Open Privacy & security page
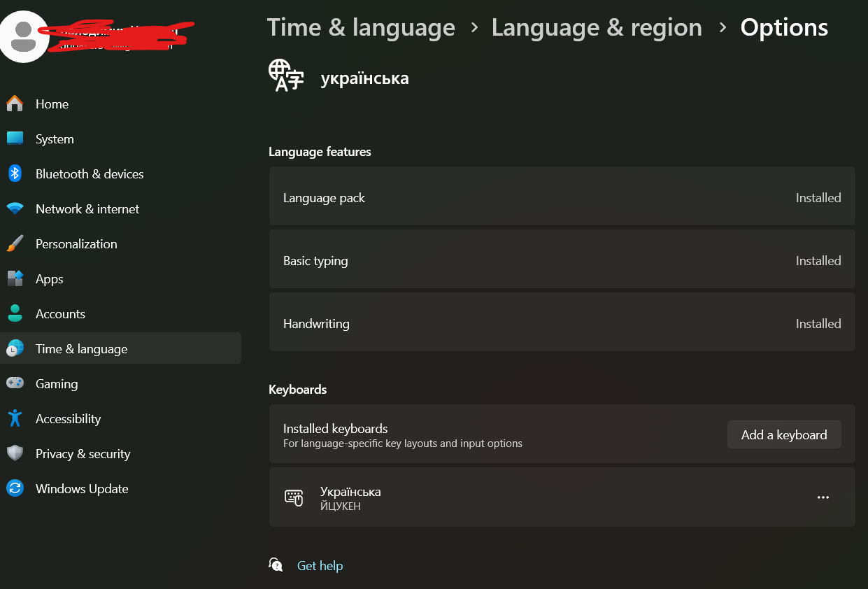This screenshot has height=589, width=868. [x=83, y=453]
